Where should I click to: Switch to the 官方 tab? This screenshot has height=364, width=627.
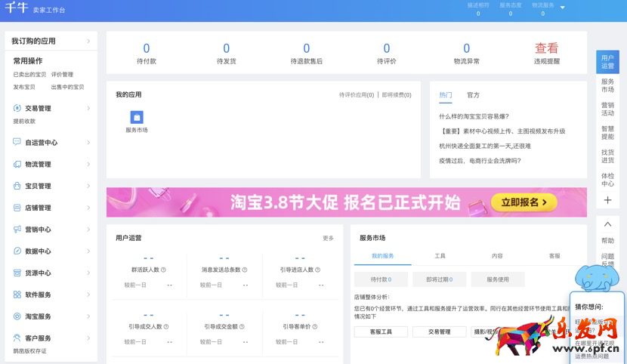[x=473, y=95]
